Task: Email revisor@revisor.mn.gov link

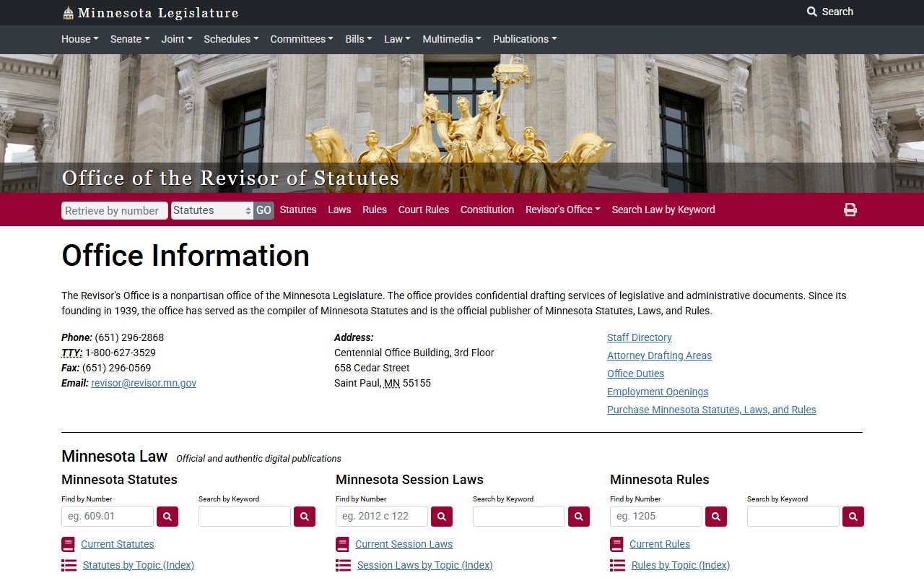Action: [x=144, y=383]
